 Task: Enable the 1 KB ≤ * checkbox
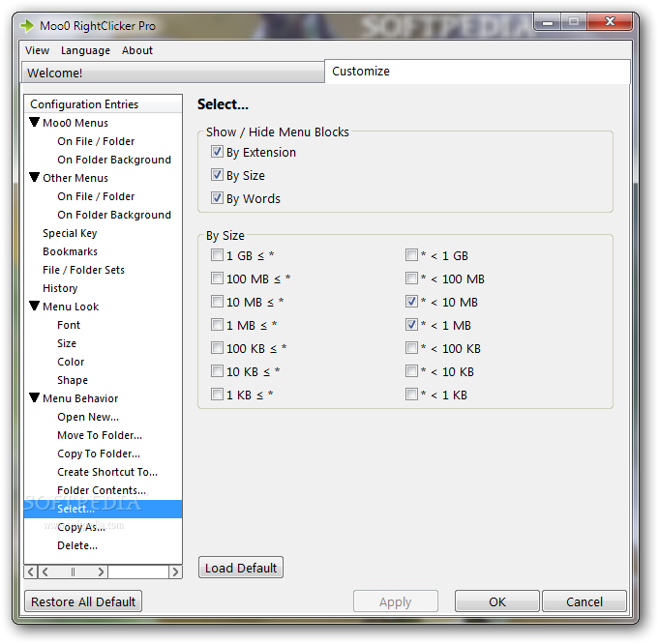coord(217,395)
